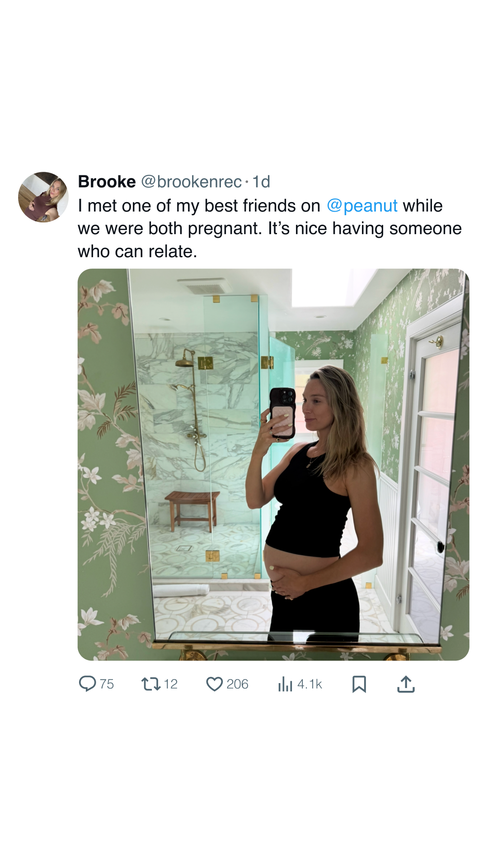Expand the attached mirror selfie photo
The width and height of the screenshot is (488, 868).
click(273, 465)
